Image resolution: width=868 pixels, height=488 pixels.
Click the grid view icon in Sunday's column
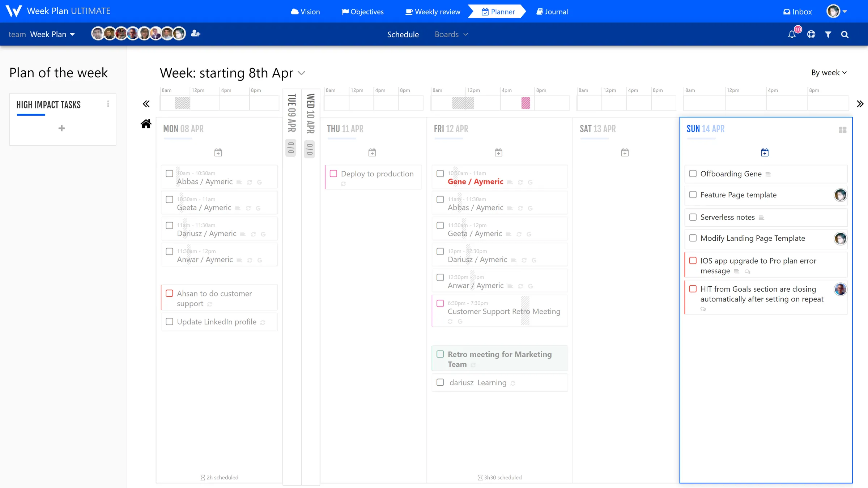coord(842,129)
